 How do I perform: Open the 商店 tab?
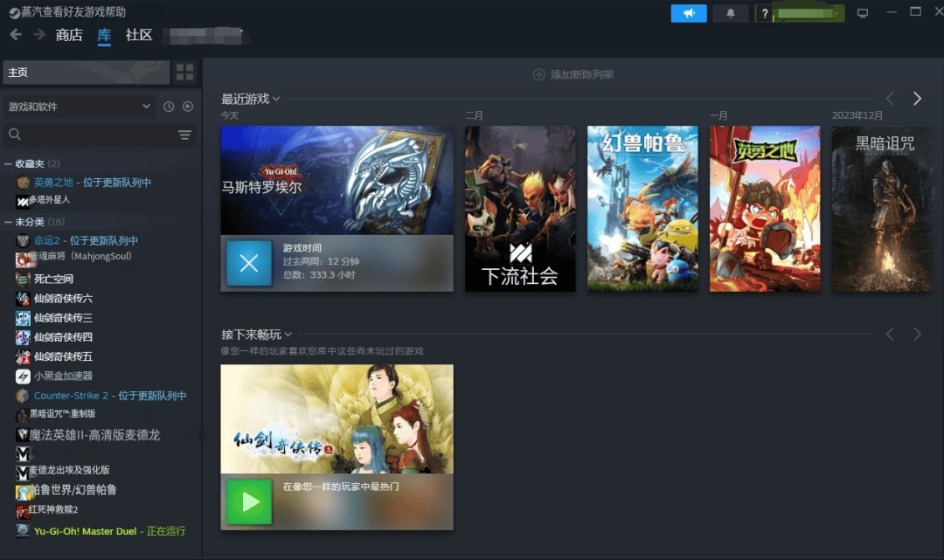coord(69,35)
